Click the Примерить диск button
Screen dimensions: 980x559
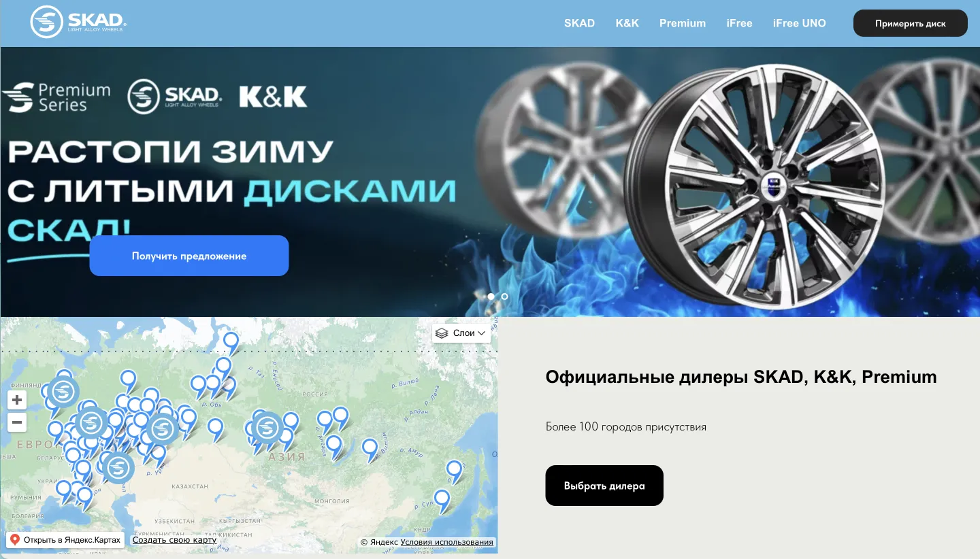(911, 23)
